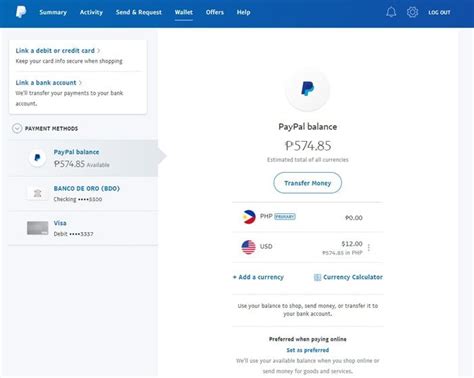Click the large PayPal balance logo
474x378 pixels.
coord(307,89)
